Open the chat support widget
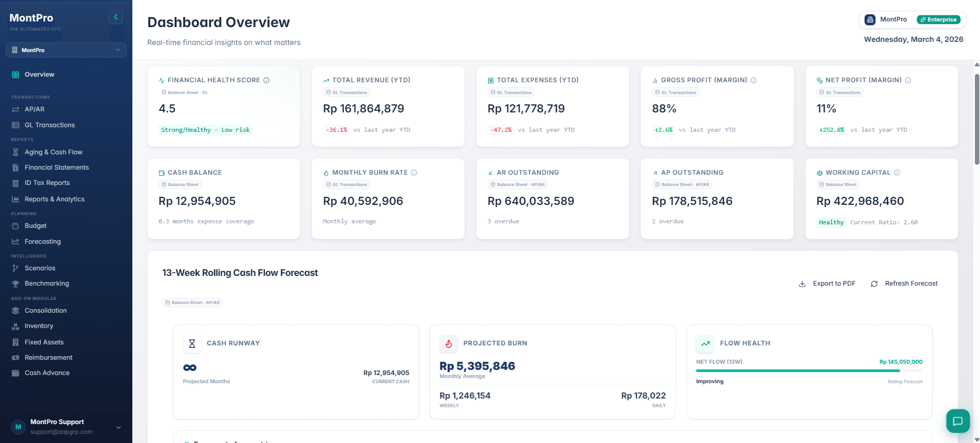Viewport: 980px width, 443px height. click(x=958, y=422)
